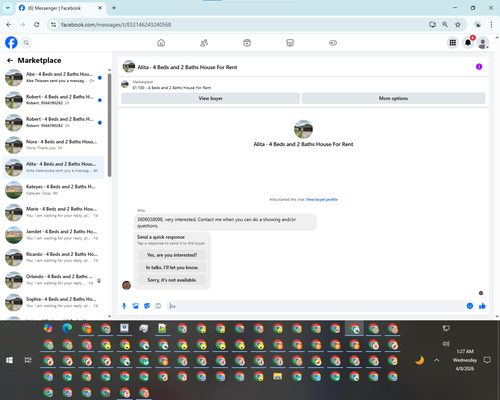Viewport: 500px width, 400px height.
Task: Send quick reply 'In talks. I'll let you know.'
Action: 172,267
